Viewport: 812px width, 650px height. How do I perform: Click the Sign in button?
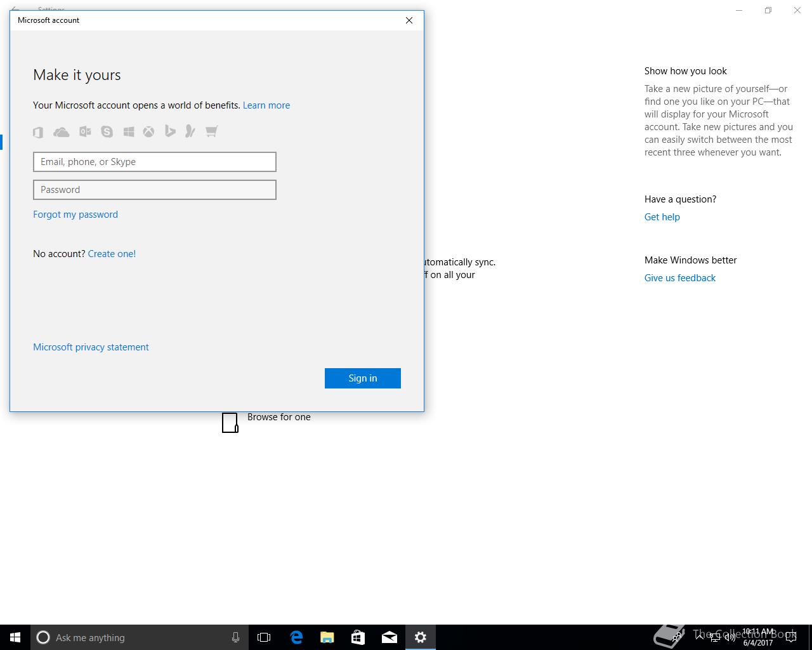pos(363,378)
